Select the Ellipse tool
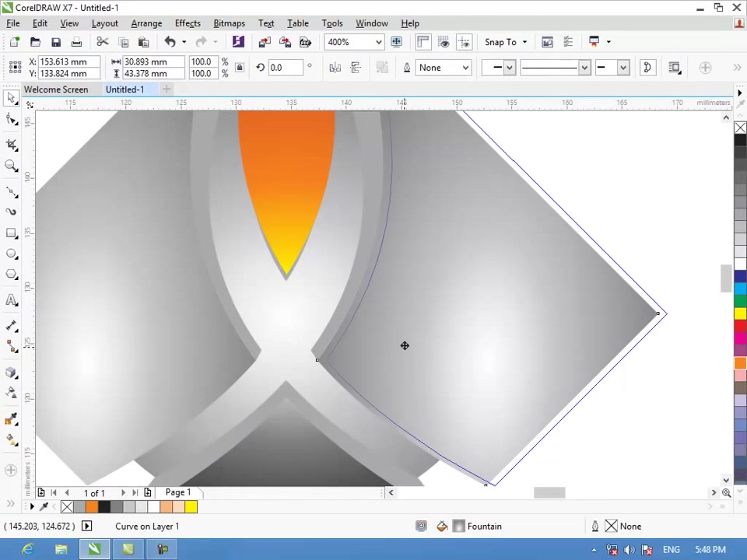The image size is (747, 560). coord(11,254)
